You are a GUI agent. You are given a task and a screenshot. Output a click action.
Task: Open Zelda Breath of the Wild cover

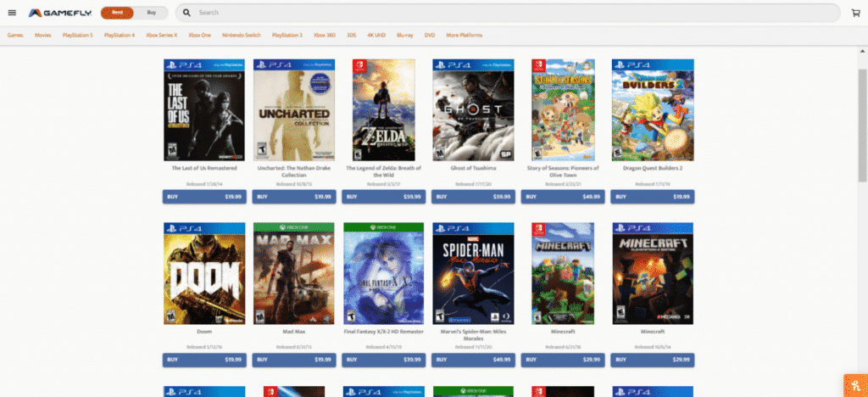click(384, 110)
